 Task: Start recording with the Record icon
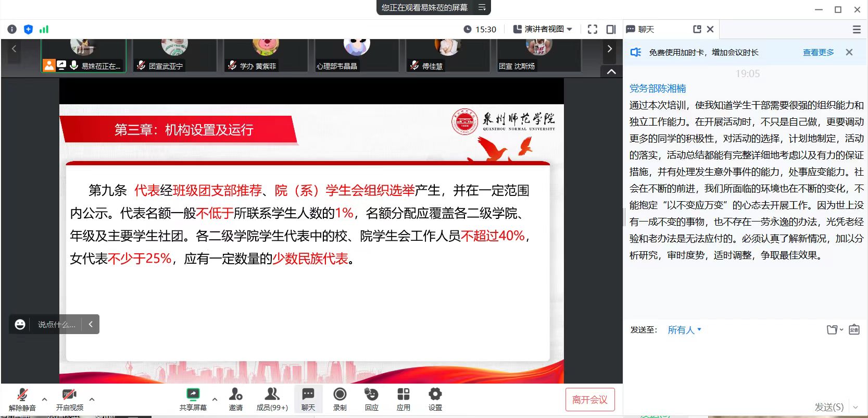(339, 399)
